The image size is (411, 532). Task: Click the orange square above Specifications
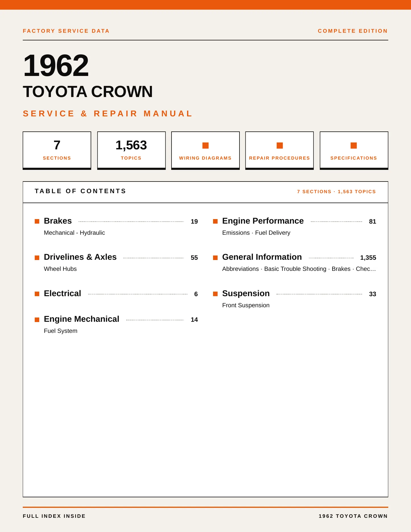pos(354,145)
